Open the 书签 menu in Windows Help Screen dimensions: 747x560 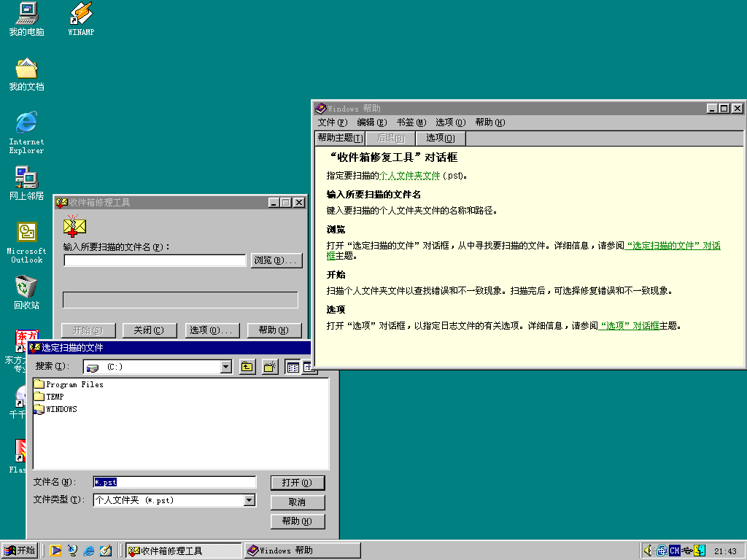pos(411,122)
